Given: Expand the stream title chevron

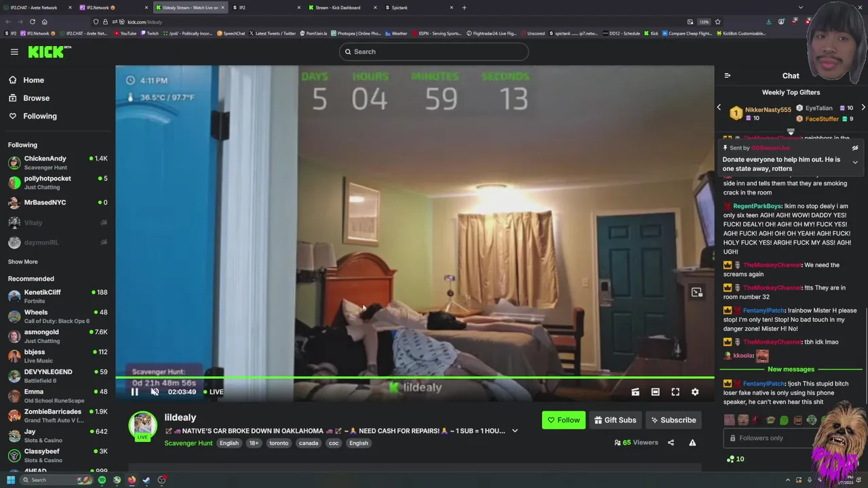Looking at the screenshot, I should [x=515, y=431].
